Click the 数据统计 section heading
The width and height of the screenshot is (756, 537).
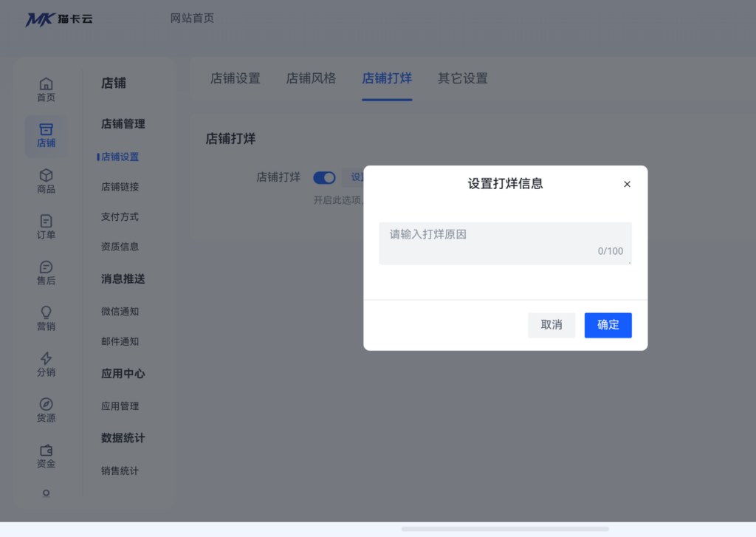(x=123, y=438)
